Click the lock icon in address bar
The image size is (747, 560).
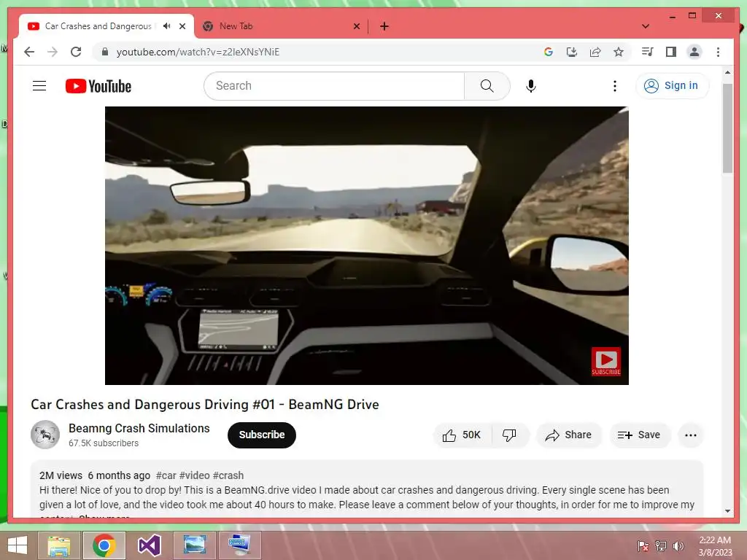pyautogui.click(x=105, y=52)
